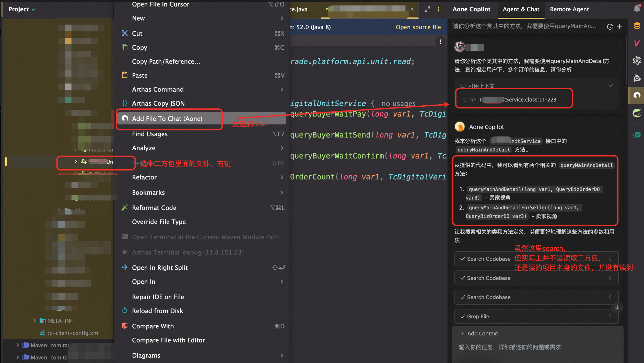Expand editor tab with arrows icon
This screenshot has width=644, height=363.
click(427, 9)
